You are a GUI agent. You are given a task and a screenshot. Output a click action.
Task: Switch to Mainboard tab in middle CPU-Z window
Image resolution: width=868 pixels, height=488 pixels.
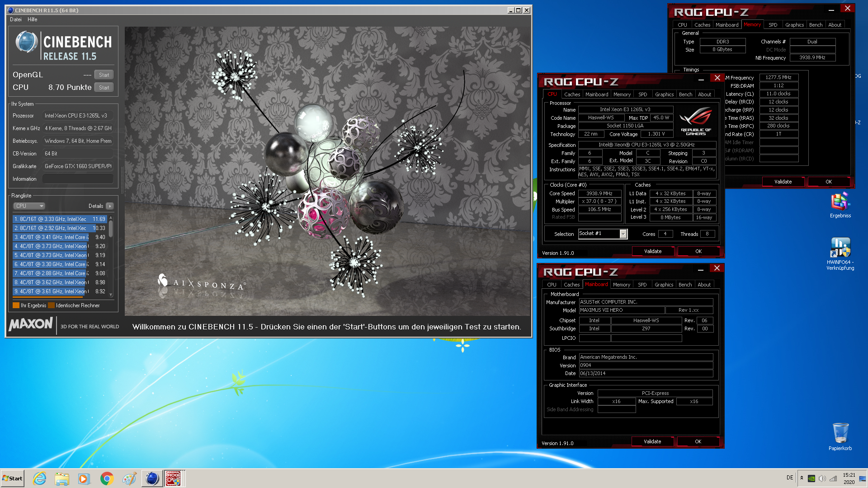point(597,94)
